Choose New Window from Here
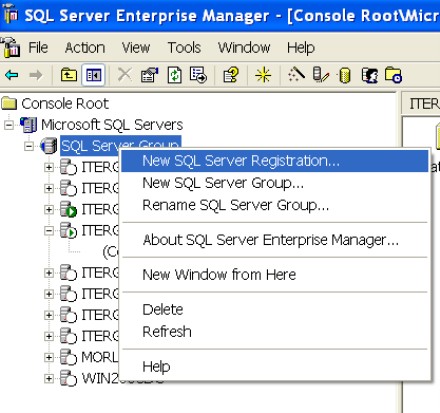The width and height of the screenshot is (440, 413). coord(275,275)
